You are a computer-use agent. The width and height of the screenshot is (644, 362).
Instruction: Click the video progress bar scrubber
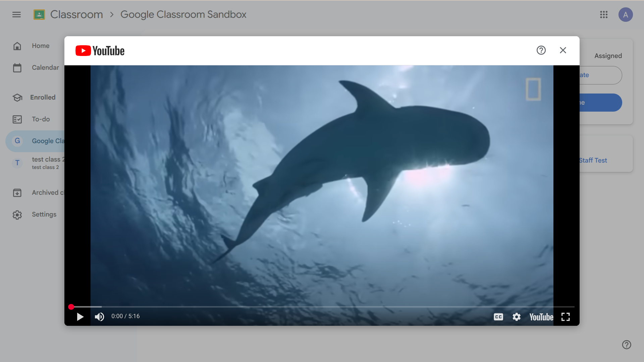[71, 307]
